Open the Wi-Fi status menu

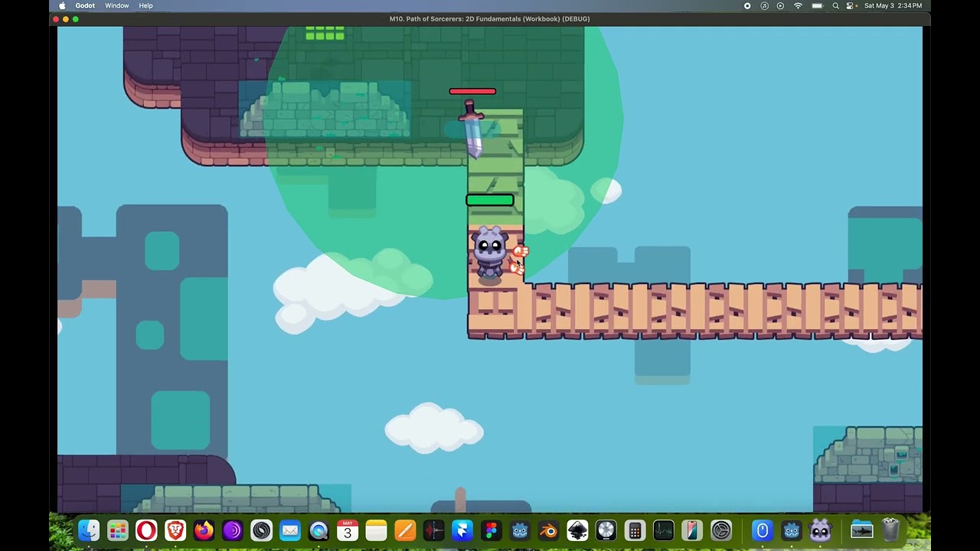coord(798,5)
